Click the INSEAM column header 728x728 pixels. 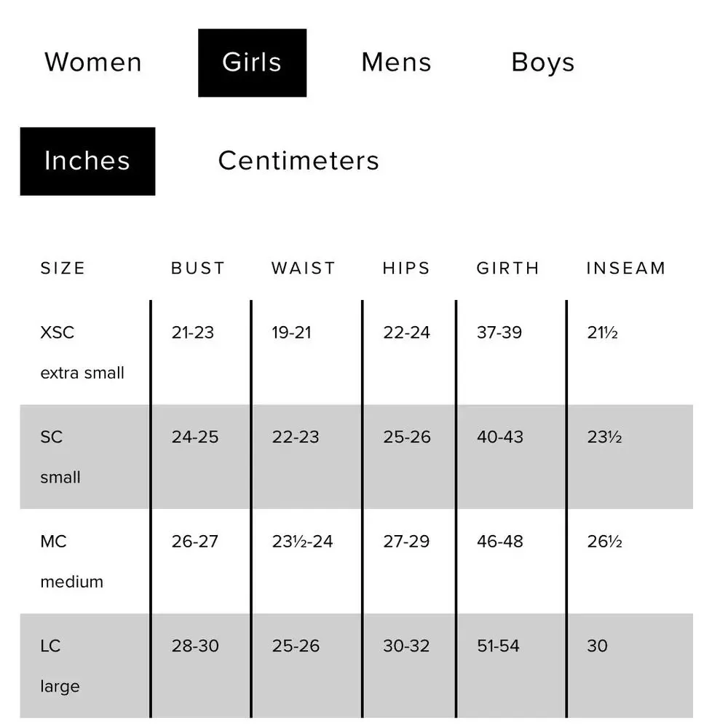point(626,269)
